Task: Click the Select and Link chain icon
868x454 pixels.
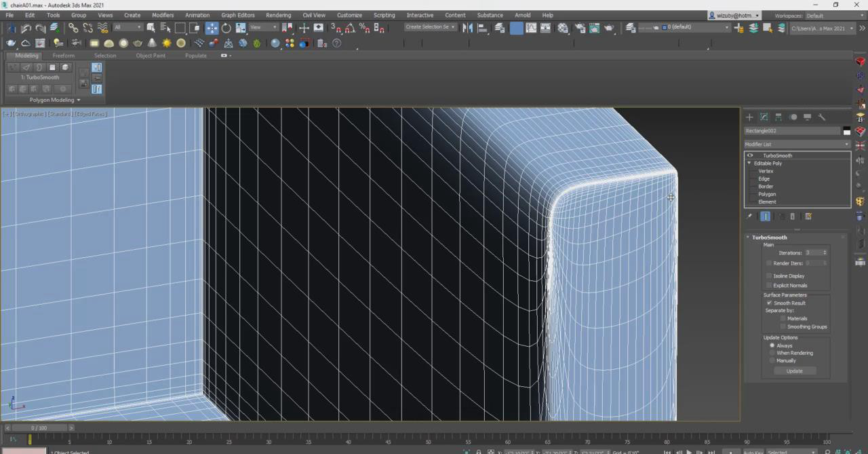Action: point(73,28)
